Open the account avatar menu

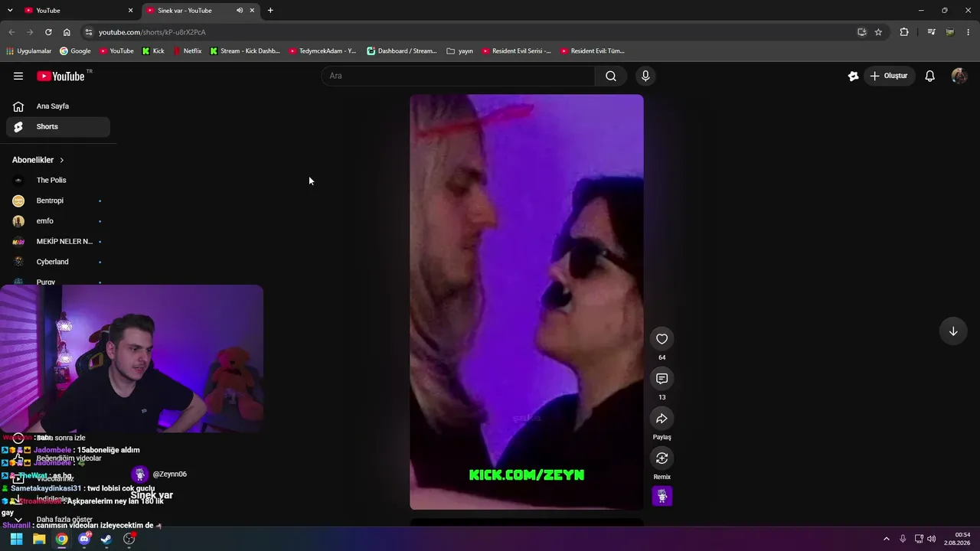[x=959, y=76]
